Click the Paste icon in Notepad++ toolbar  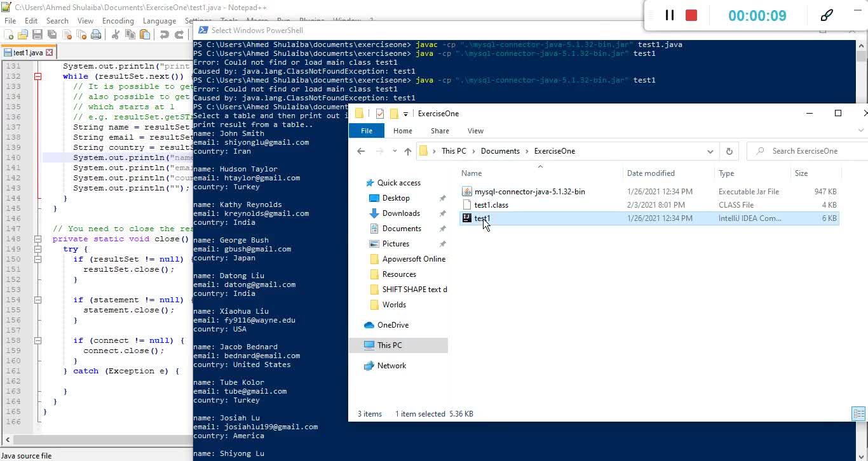(144, 34)
